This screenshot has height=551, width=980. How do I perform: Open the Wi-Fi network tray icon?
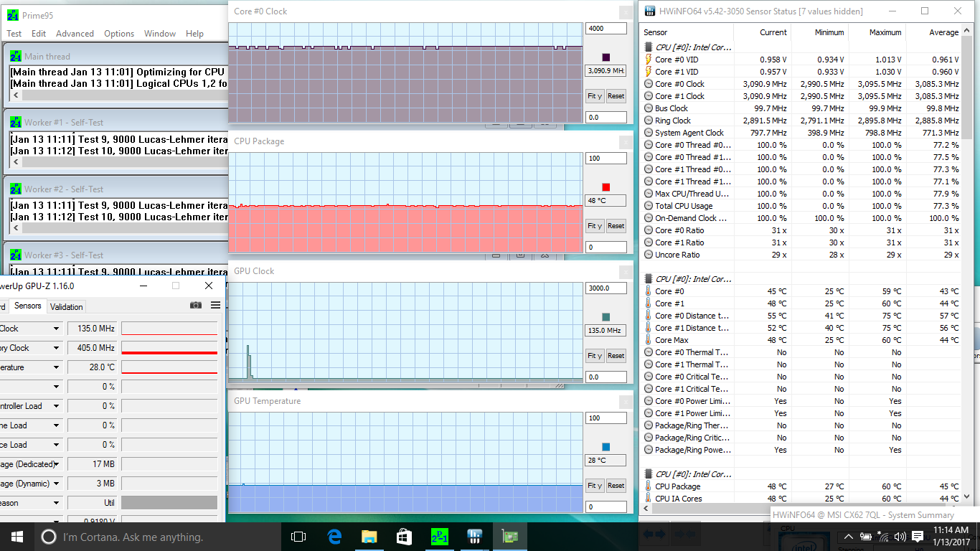(x=883, y=537)
